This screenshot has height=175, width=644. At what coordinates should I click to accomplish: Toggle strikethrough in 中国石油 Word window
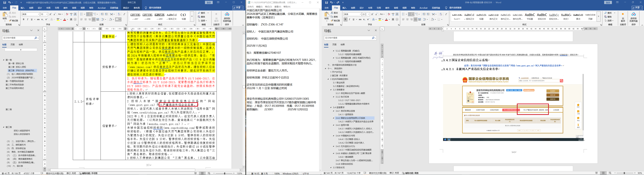38,20
